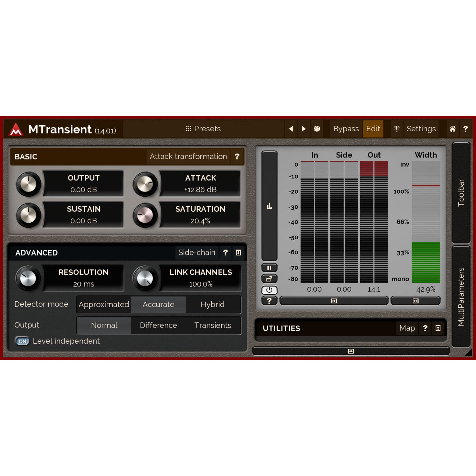Open the MultiParameters side tab
Screen dimensions: 476x476
[x=461, y=297]
